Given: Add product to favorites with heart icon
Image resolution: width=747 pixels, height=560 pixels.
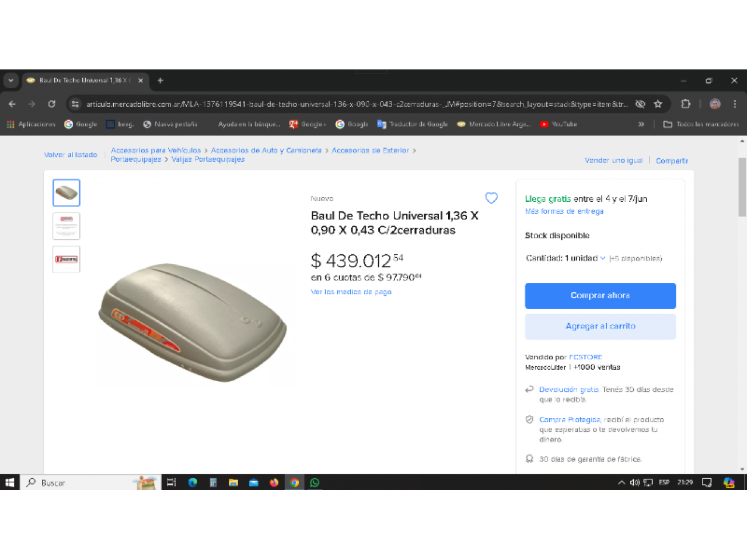Looking at the screenshot, I should 491,198.
